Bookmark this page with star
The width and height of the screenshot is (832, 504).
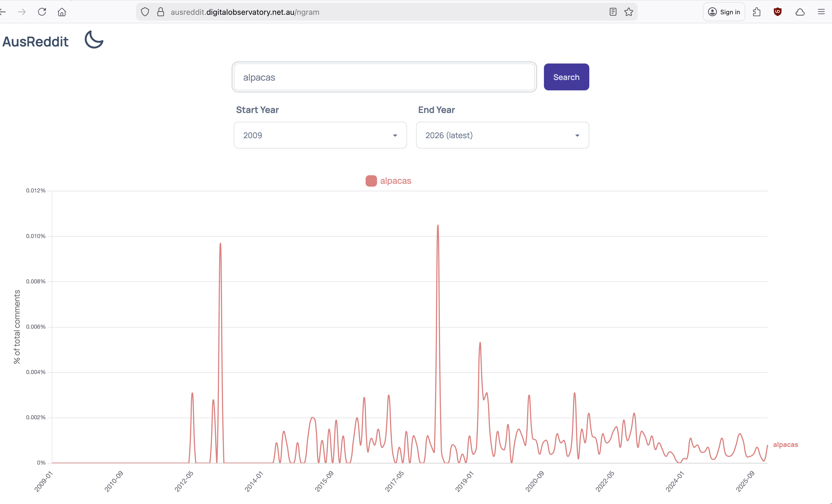[x=628, y=12]
